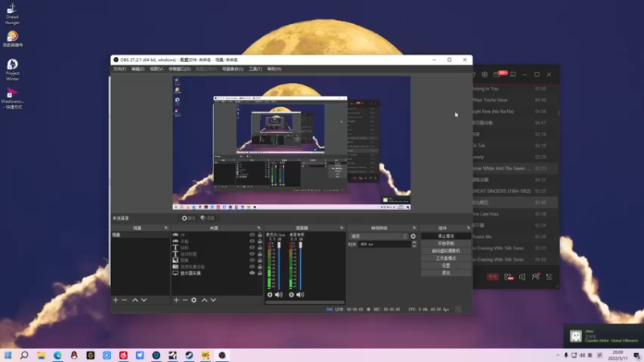Play the 'Tik Tok' song row

(515, 146)
